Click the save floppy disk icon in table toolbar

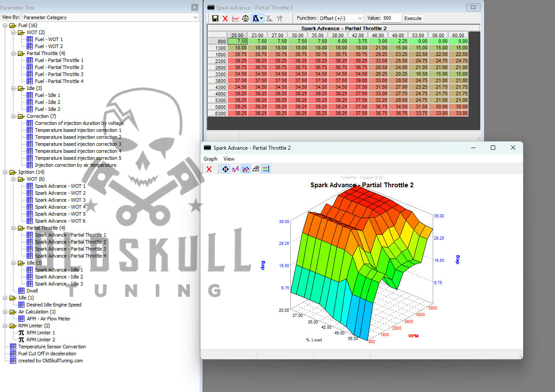(x=215, y=18)
